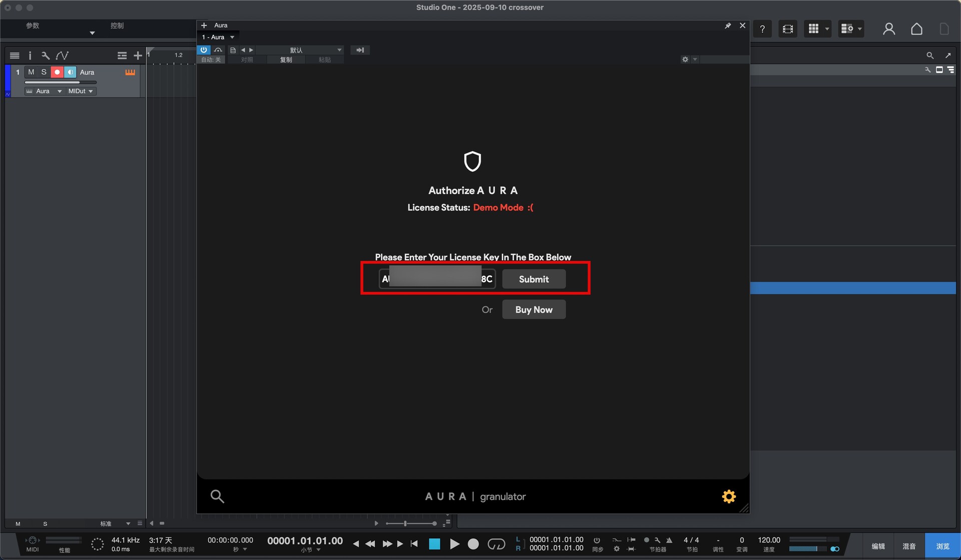The image size is (961, 560).
Task: Switch to the 混音 mix tab
Action: pyautogui.click(x=909, y=546)
